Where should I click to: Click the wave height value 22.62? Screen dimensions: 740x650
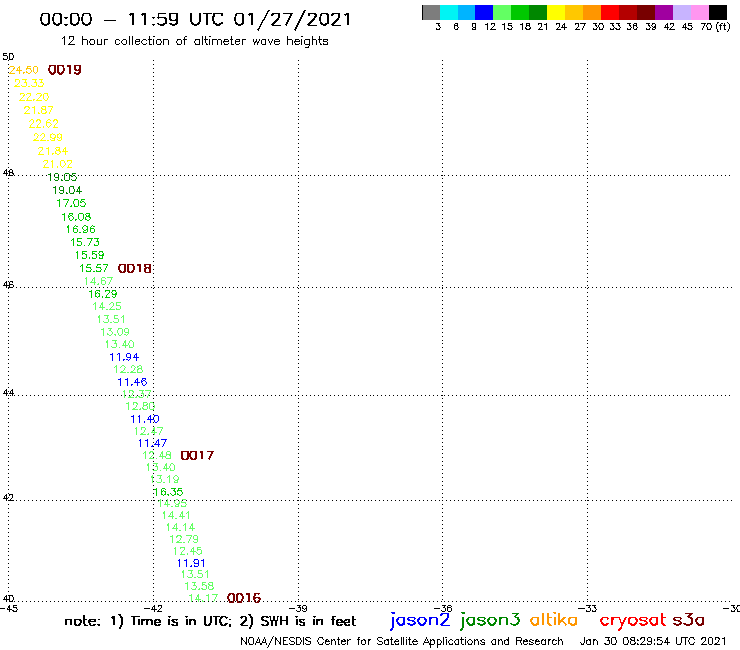click(x=43, y=124)
